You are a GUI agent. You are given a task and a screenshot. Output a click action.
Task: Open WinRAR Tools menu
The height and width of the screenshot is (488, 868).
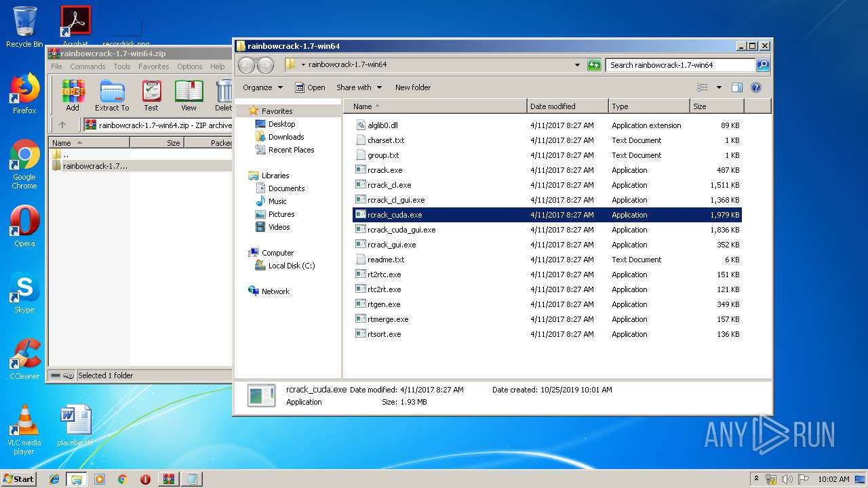122,66
